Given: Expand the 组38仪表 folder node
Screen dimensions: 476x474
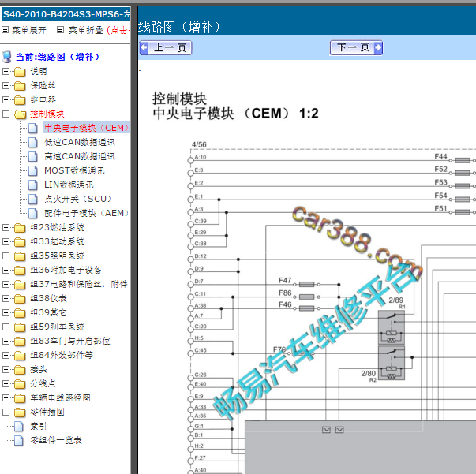Looking at the screenshot, I should (6, 298).
